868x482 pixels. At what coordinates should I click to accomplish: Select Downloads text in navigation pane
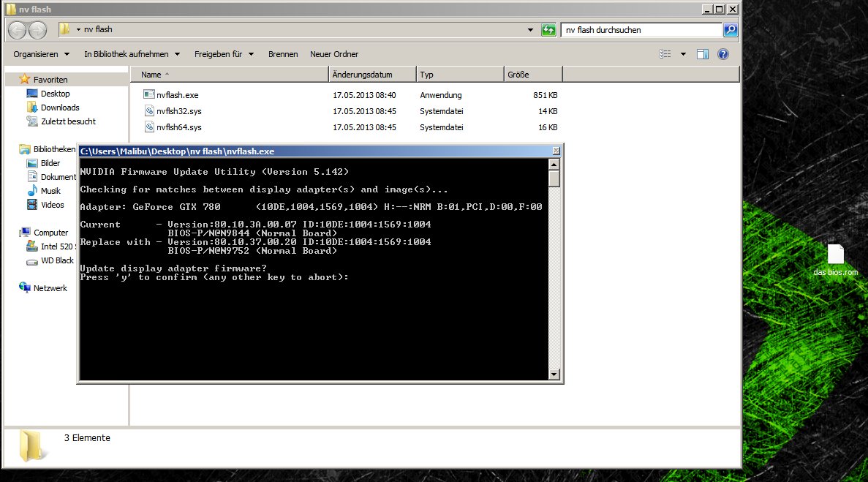point(60,108)
